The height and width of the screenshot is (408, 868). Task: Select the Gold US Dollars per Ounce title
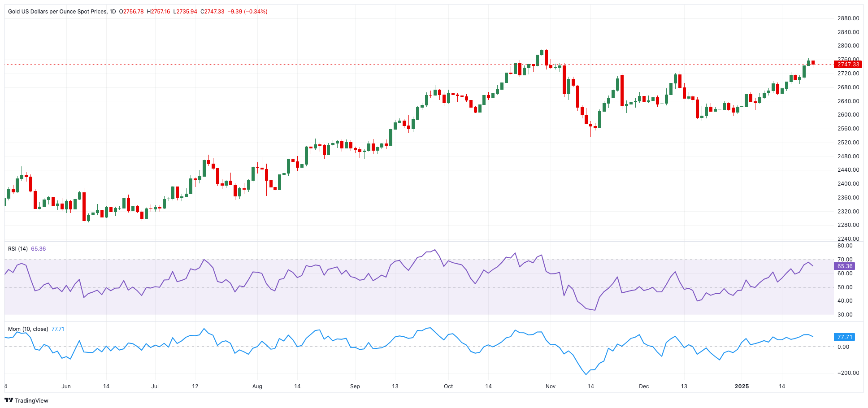coord(57,12)
